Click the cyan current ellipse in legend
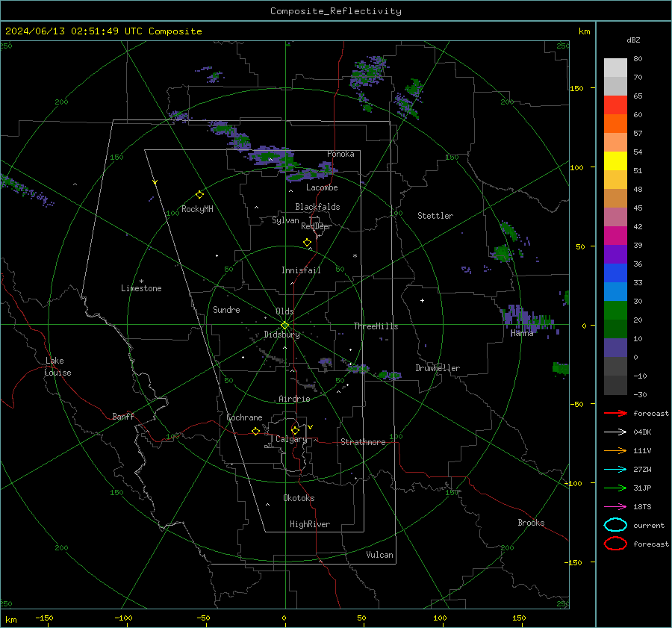 (615, 525)
